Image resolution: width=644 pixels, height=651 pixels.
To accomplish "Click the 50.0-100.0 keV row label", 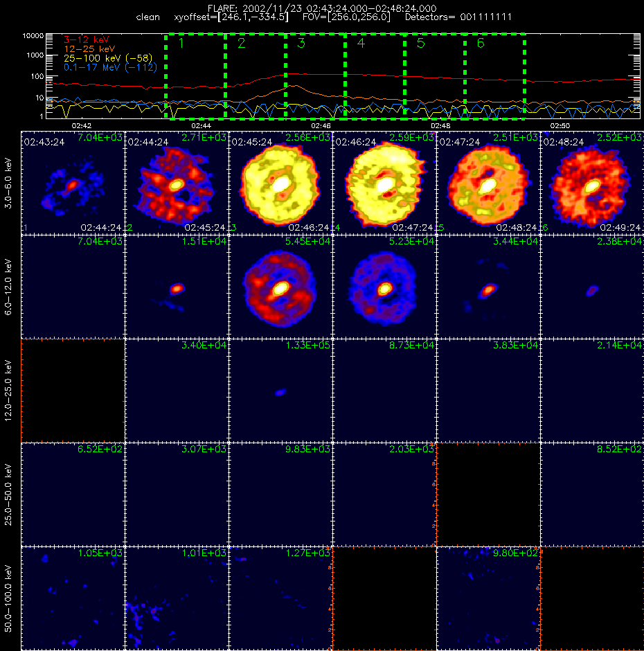I will (x=8, y=598).
